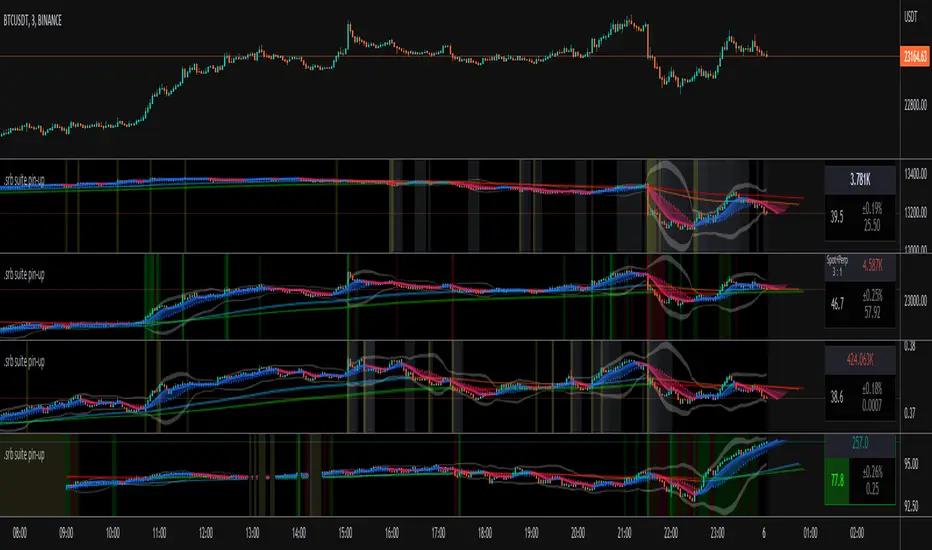932x550 pixels.
Task: Click the 0.38 axis value
Action: (909, 346)
